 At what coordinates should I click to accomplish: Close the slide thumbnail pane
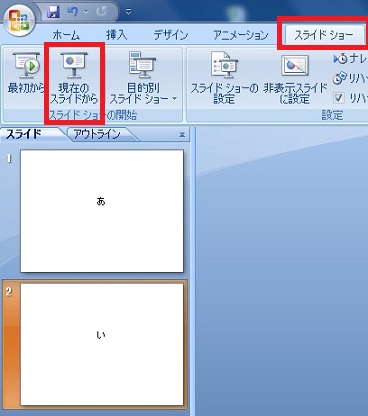point(182,135)
